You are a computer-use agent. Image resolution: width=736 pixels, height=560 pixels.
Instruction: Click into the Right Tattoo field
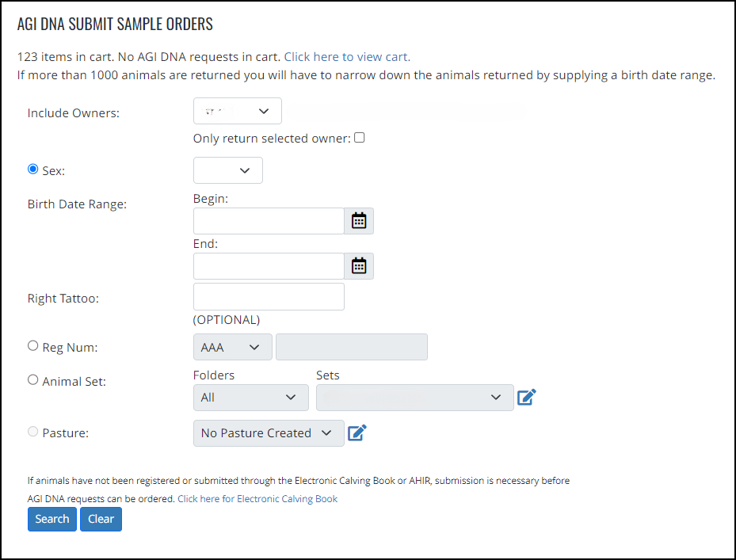coord(269,296)
